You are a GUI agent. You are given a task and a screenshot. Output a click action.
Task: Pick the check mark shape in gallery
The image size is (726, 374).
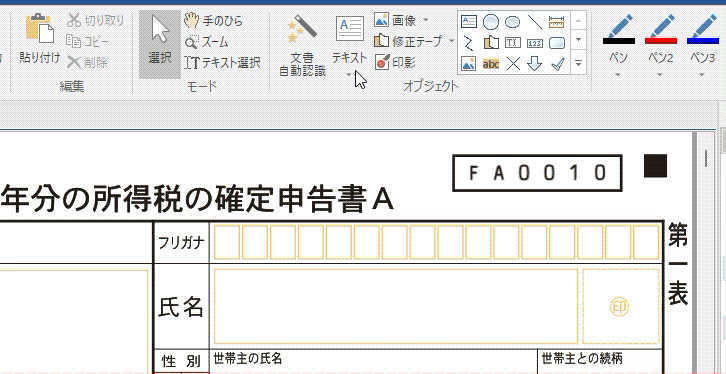tap(557, 64)
